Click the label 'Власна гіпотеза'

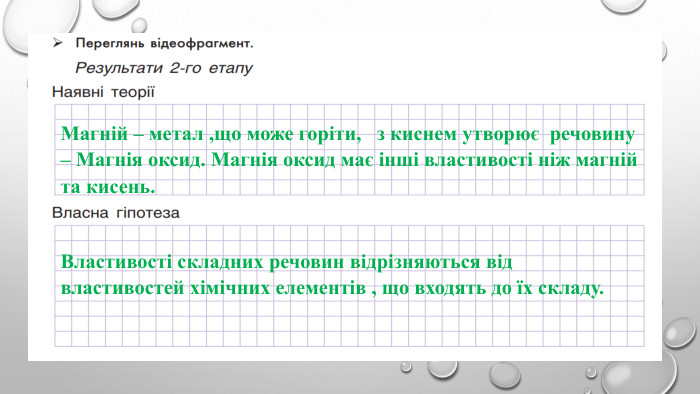[x=116, y=213]
